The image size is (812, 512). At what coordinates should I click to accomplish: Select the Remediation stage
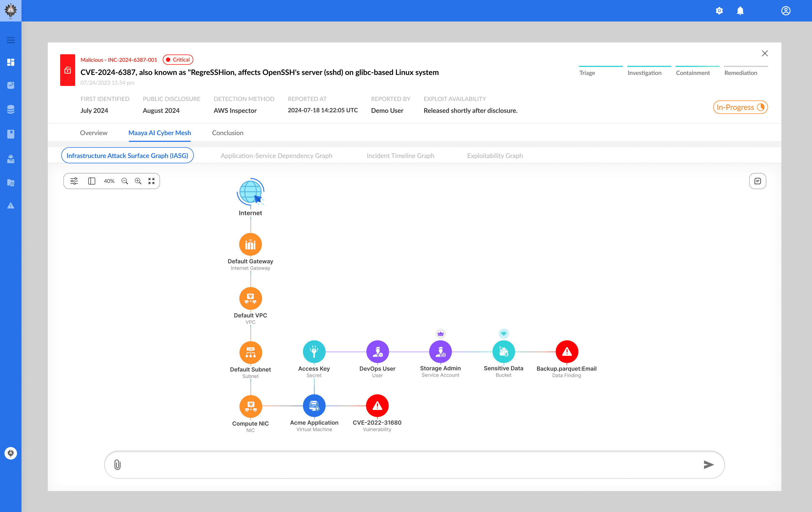741,73
